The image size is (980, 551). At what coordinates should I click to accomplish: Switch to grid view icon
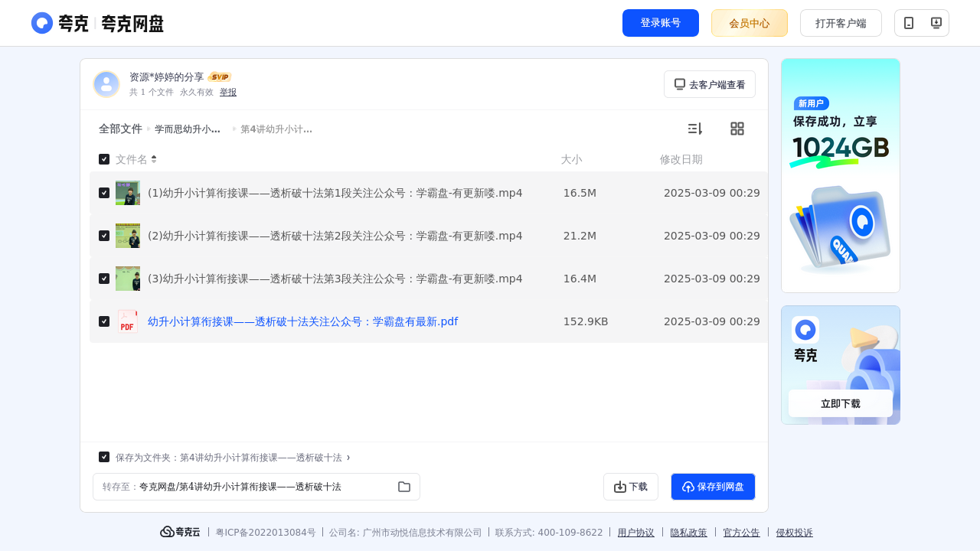tap(737, 129)
